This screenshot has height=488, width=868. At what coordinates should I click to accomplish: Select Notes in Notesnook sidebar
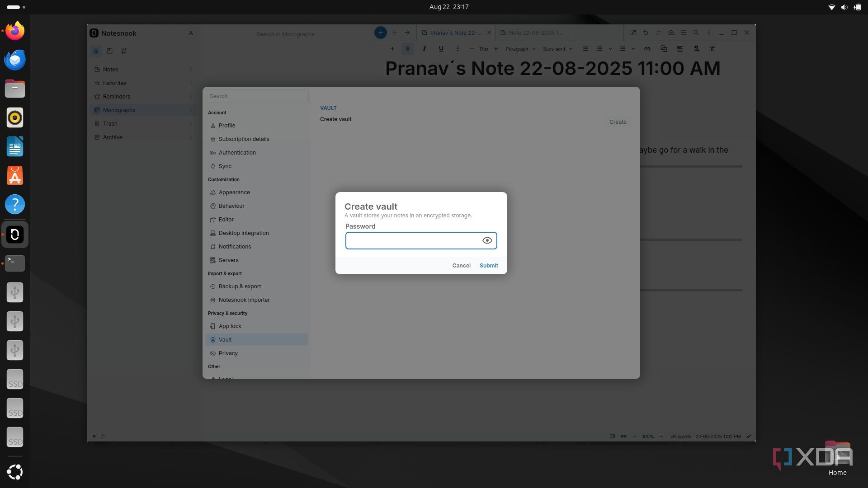[x=143, y=70]
